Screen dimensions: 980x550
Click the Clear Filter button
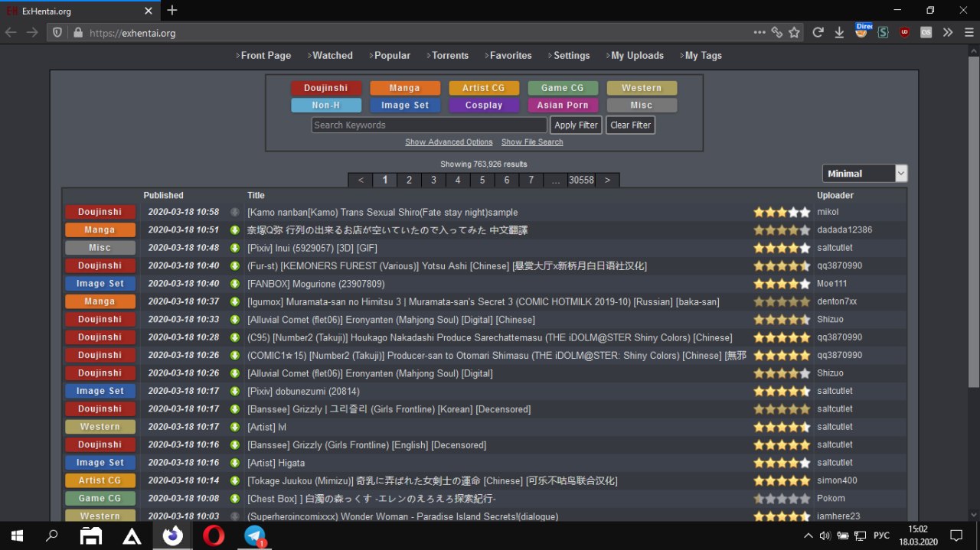pos(631,125)
